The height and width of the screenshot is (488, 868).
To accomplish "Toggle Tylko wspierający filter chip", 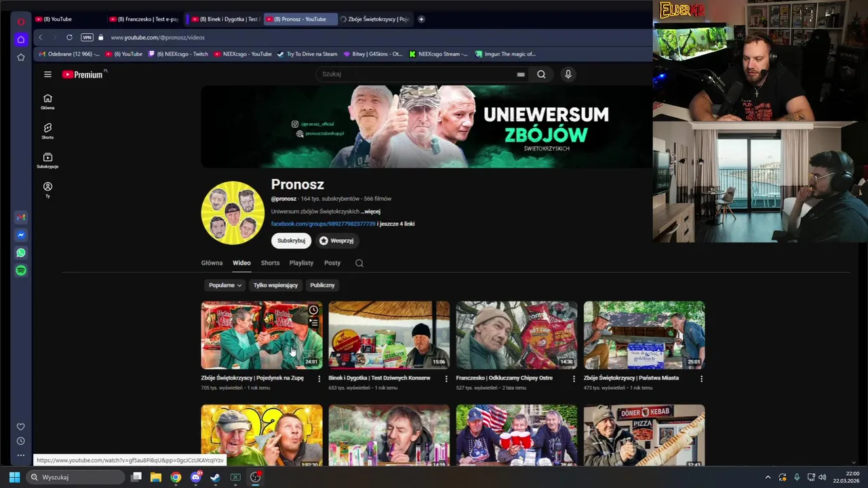I will click(x=275, y=285).
